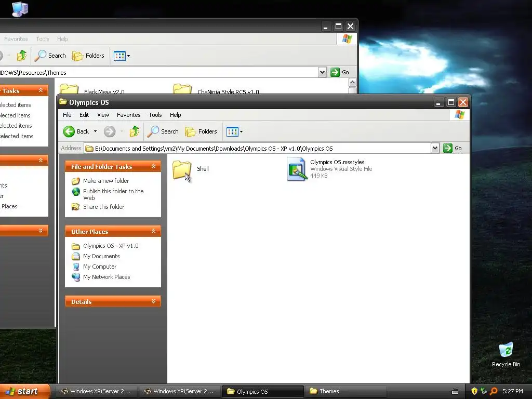Click the Start button
The image size is (532, 399).
coord(24,391)
